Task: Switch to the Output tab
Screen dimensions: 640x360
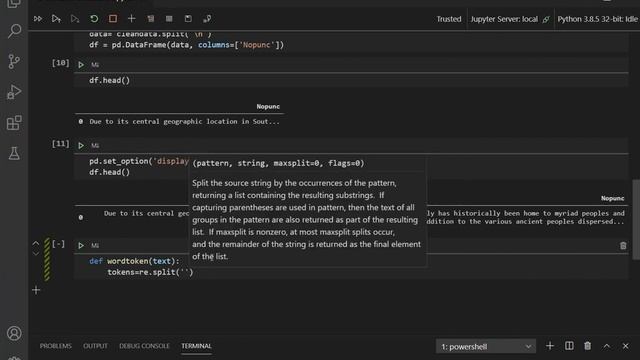Action: coord(95,346)
